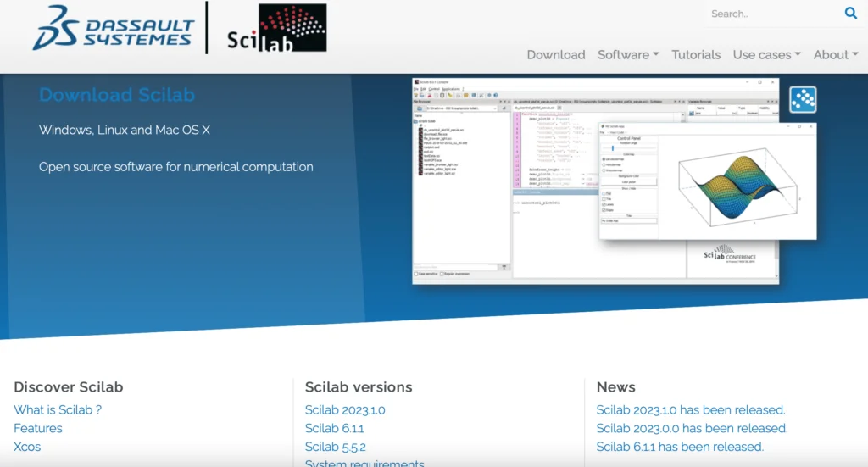868x467 pixels.
Task: Open the What is Scilab ? link
Action: coord(58,410)
